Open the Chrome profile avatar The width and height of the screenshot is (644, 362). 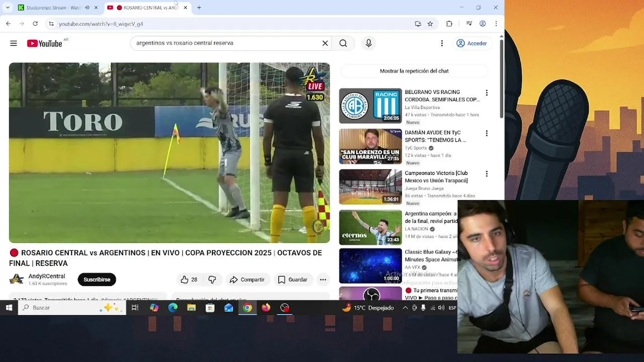point(482,24)
